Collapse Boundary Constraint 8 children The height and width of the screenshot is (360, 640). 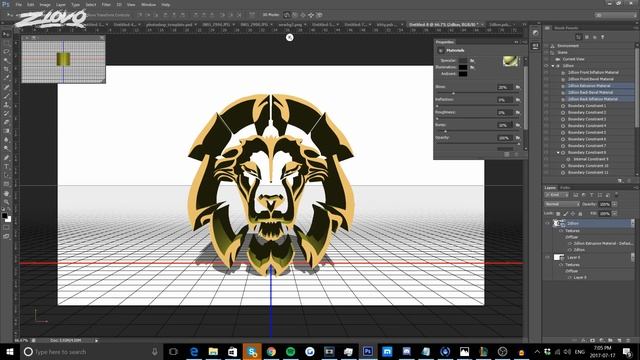tap(558, 152)
